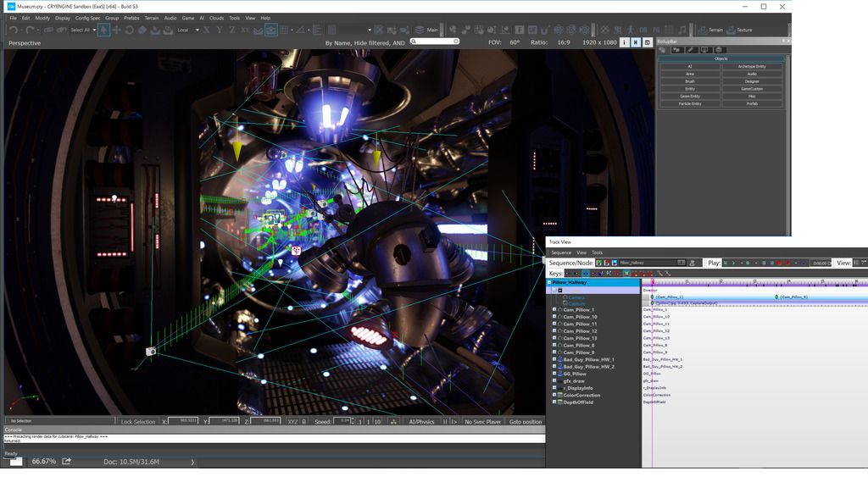
Task: Open the Main layer stack icon
Action: point(420,30)
